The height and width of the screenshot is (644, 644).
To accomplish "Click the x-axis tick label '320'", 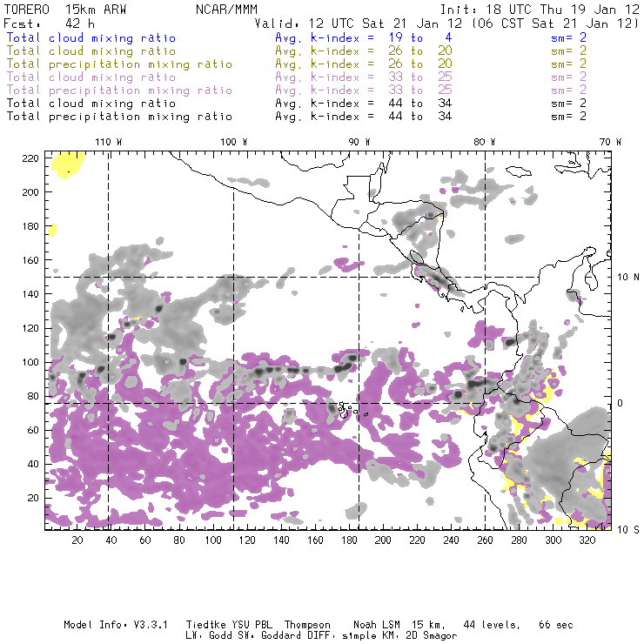I will click(587, 540).
